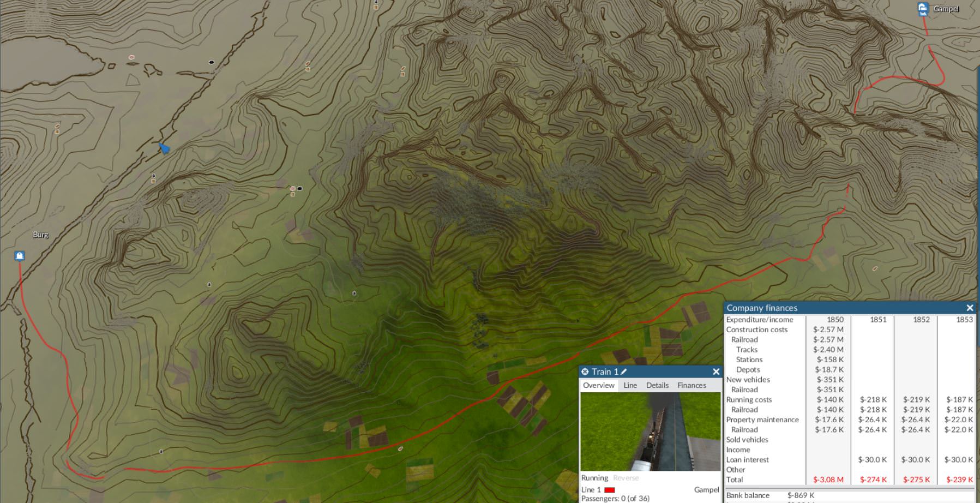The image size is (980, 503).
Task: Close the Company finances window
Action: click(970, 308)
